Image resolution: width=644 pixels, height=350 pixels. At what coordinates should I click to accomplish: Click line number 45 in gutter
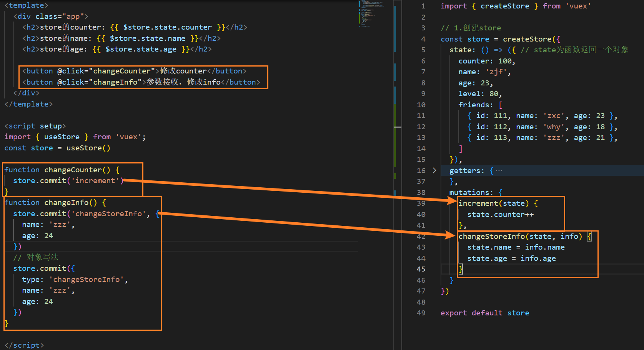point(421,269)
